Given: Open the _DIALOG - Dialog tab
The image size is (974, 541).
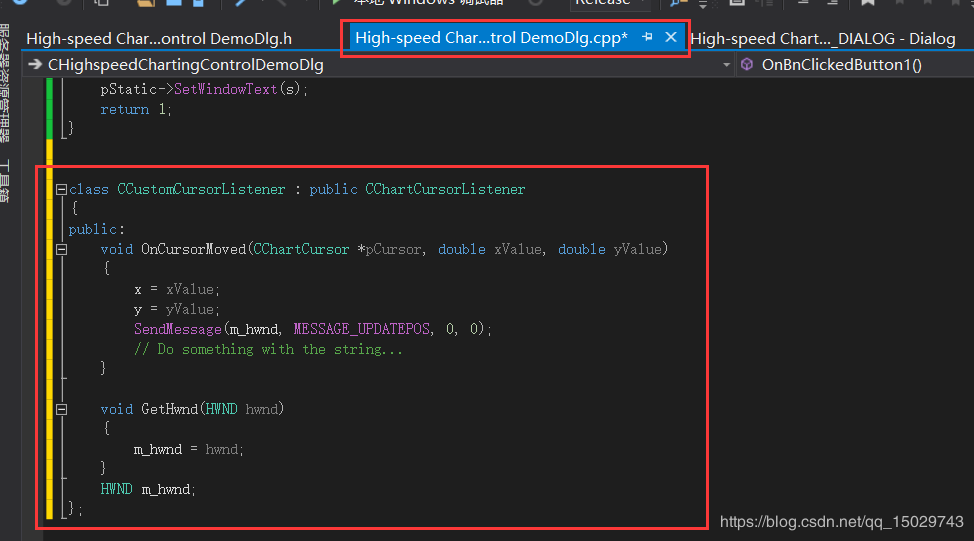Looking at the screenshot, I should [822, 39].
